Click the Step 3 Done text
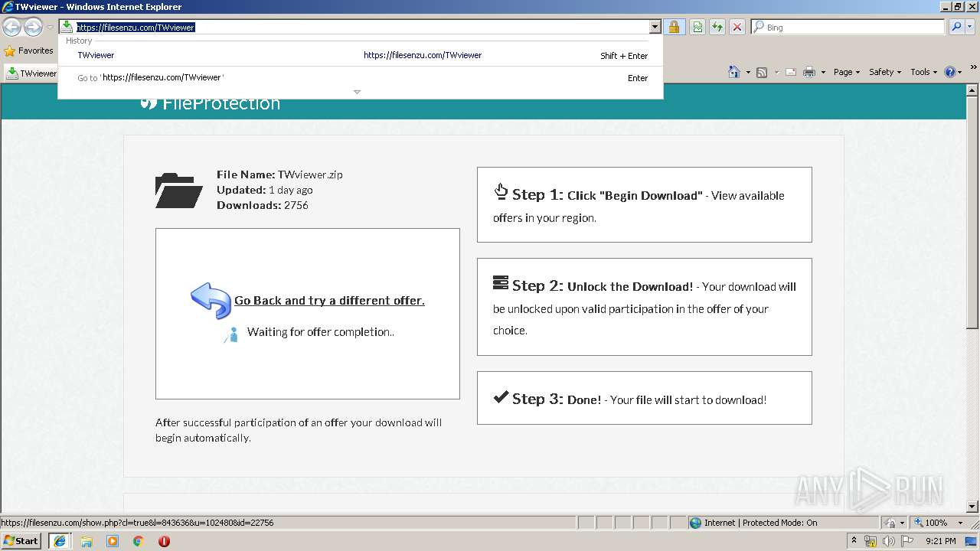 click(x=584, y=399)
